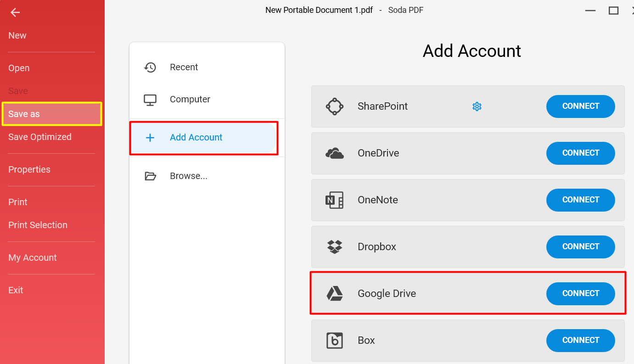Screen dimensions: 634x364
Task: Select Save Optimized
Action: pos(40,137)
